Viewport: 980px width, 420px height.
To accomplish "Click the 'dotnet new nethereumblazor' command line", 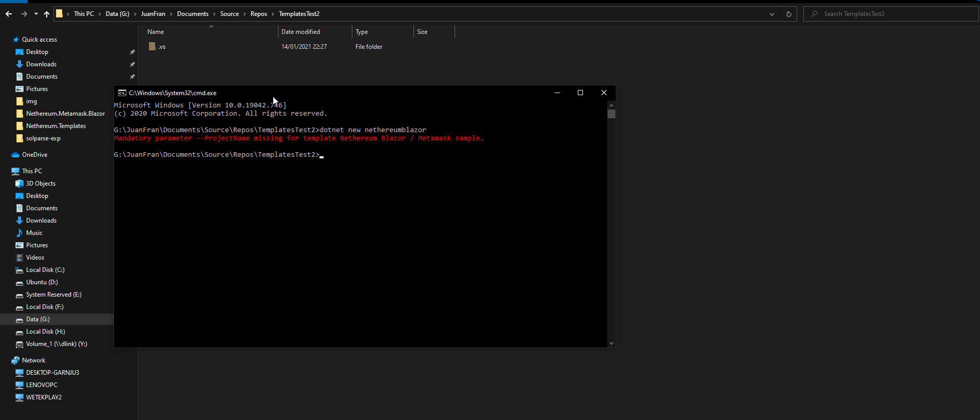I will tap(372, 130).
